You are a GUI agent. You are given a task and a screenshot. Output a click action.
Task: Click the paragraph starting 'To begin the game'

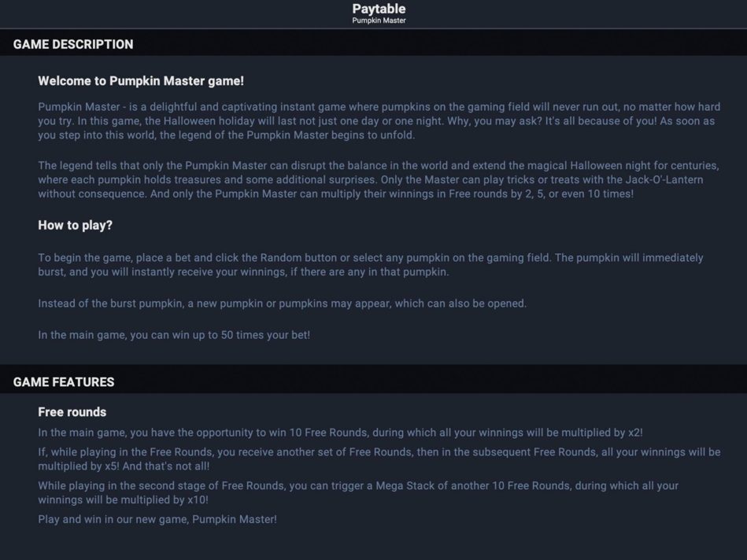click(x=371, y=265)
